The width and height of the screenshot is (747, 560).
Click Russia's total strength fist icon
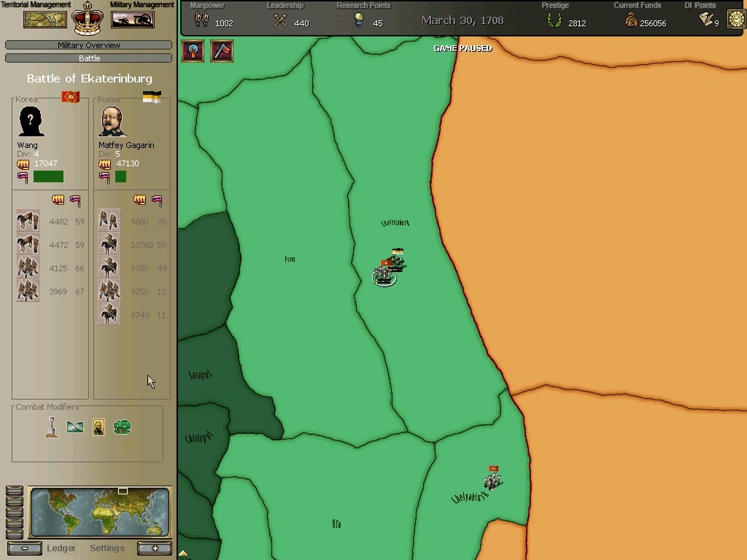click(x=105, y=164)
